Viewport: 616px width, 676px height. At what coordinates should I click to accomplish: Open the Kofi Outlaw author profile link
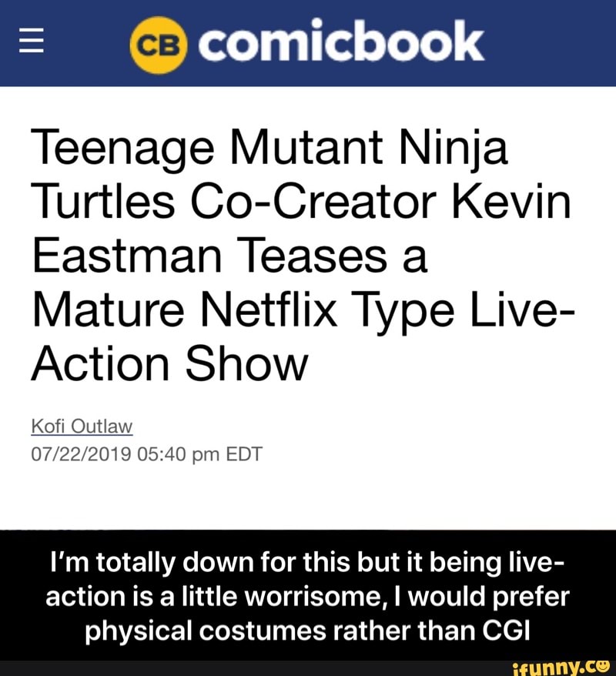82,425
